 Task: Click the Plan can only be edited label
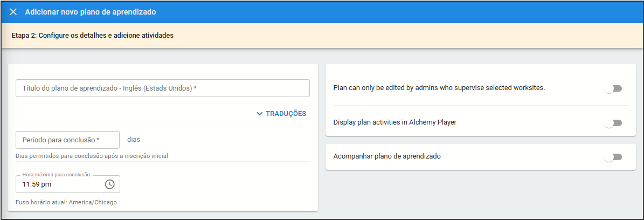[x=439, y=87]
